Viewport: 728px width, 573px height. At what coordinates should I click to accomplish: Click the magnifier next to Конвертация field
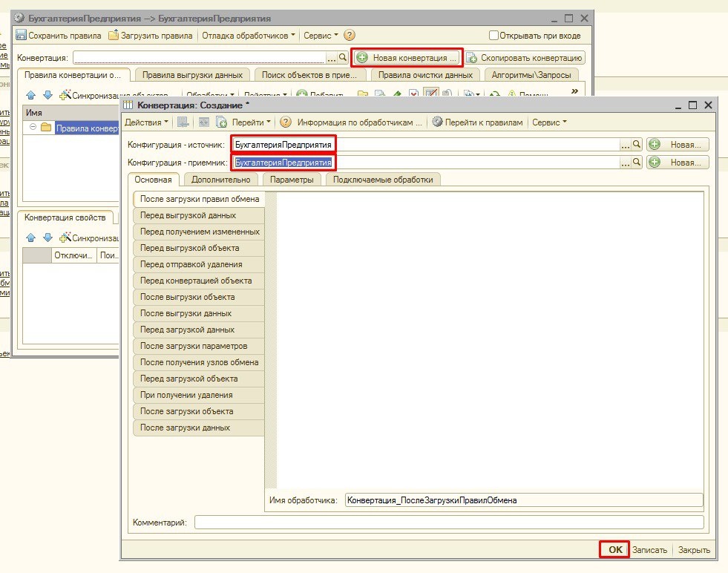click(x=343, y=58)
